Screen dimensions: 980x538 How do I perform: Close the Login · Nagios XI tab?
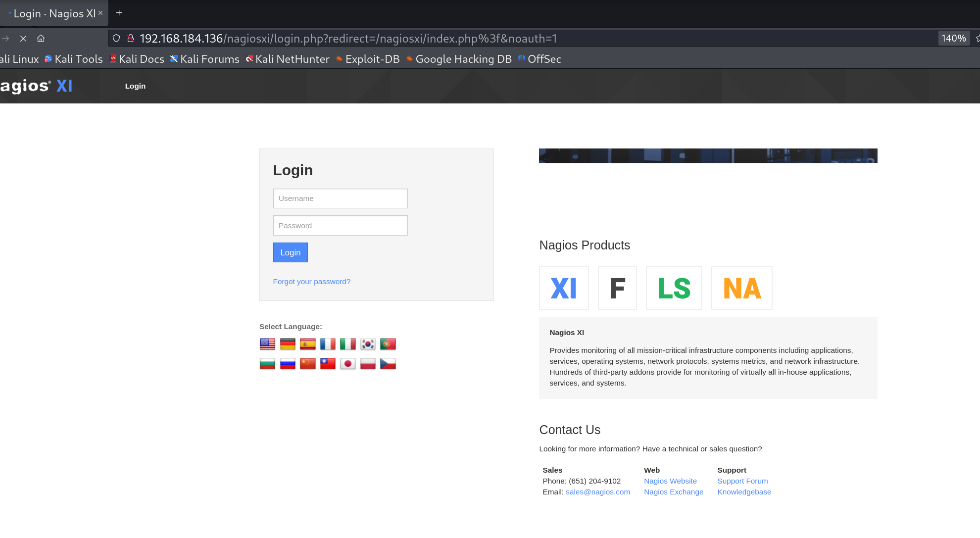(x=100, y=13)
